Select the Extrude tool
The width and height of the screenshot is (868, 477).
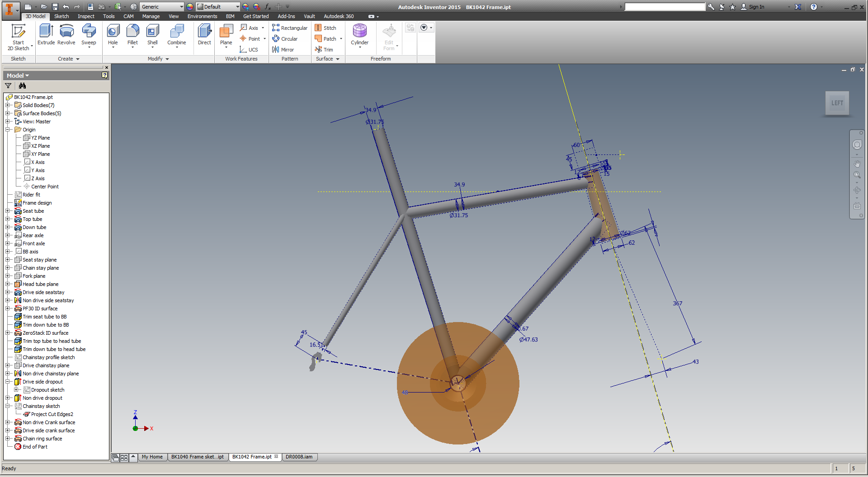(46, 35)
